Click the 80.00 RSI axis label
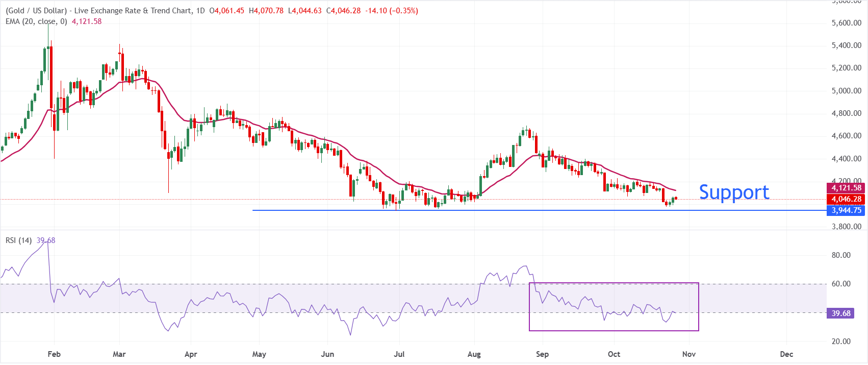Image resolution: width=868 pixels, height=365 pixels. pyautogui.click(x=841, y=255)
